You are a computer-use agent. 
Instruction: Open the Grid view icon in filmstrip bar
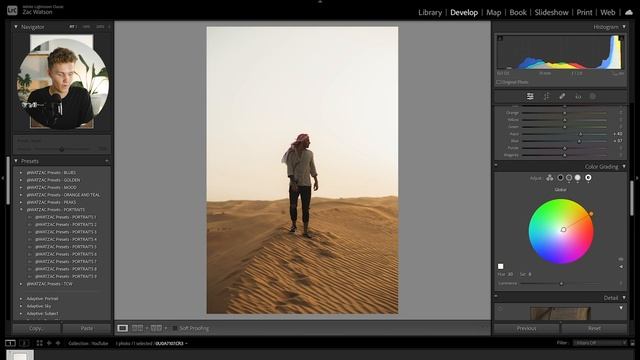(x=40, y=343)
